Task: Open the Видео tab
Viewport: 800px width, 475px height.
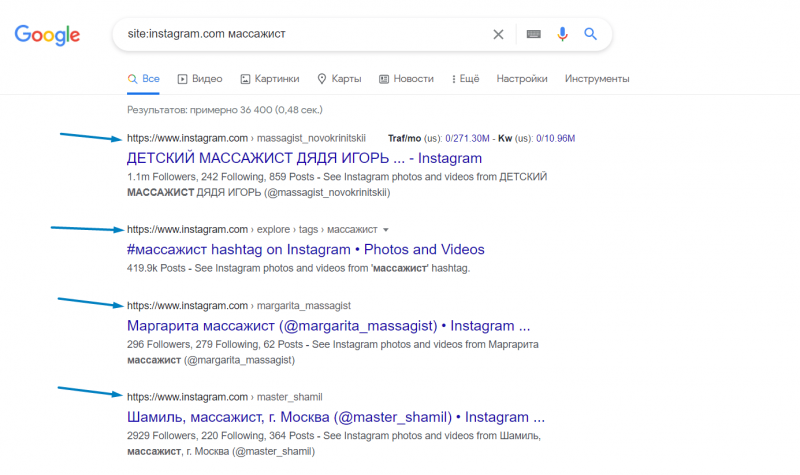Action: click(x=200, y=79)
